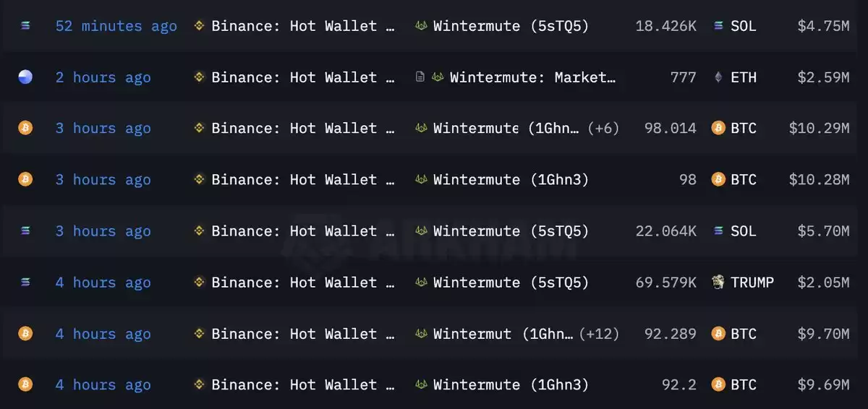Image resolution: width=868 pixels, height=409 pixels.
Task: Click the $10.29M transaction value
Action: [819, 129]
